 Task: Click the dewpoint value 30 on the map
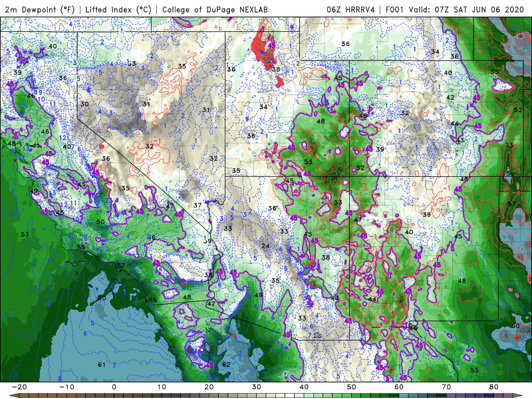[x=84, y=104]
